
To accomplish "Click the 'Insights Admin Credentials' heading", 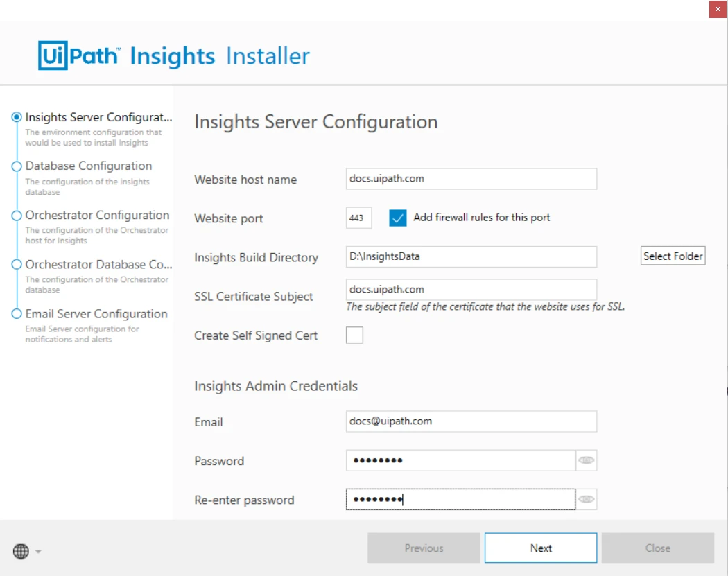I will pyautogui.click(x=276, y=386).
